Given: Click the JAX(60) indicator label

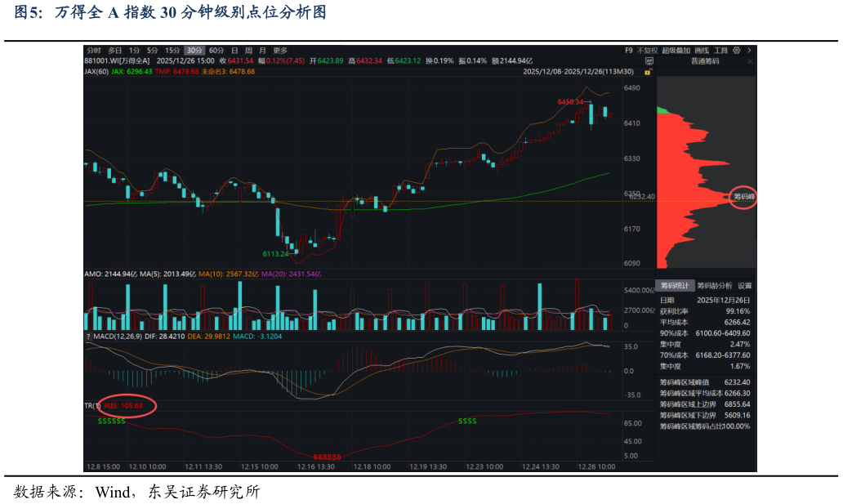Looking at the screenshot, I should [x=96, y=72].
